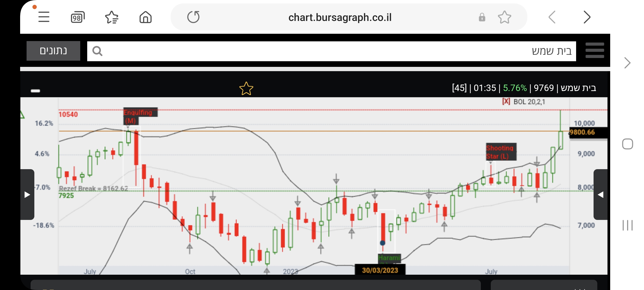Toggle the yellow favorite star on chart
The height and width of the screenshot is (290, 644).
(246, 88)
